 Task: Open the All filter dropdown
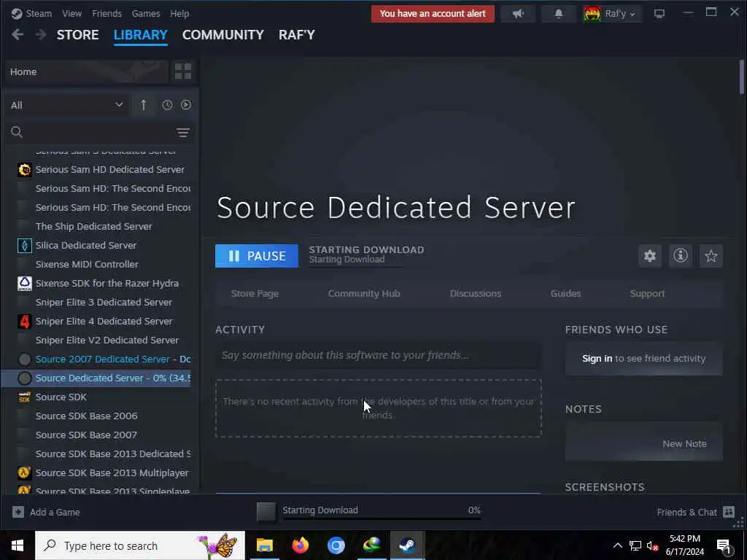(66, 105)
